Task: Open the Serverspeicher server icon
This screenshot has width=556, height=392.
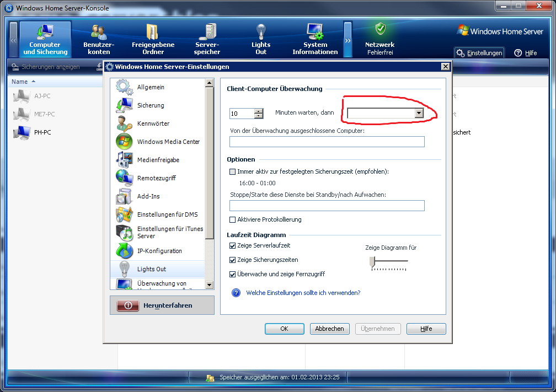Action: click(207, 32)
